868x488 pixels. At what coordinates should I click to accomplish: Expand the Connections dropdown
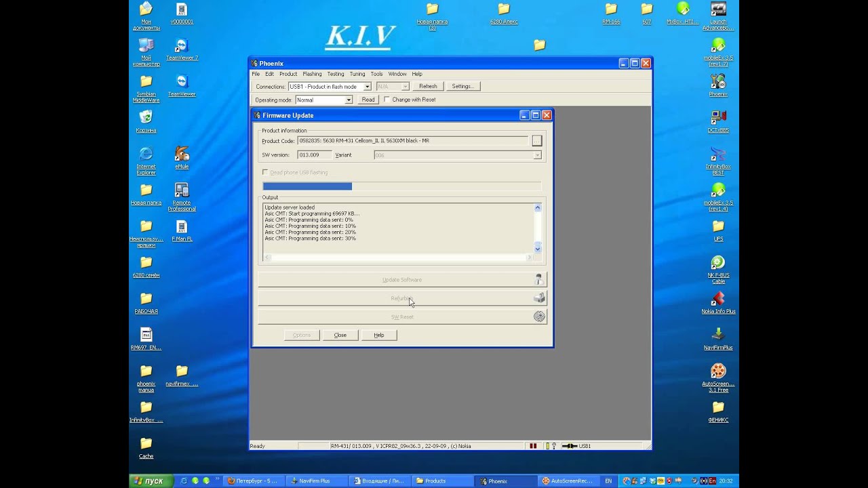[x=367, y=87]
